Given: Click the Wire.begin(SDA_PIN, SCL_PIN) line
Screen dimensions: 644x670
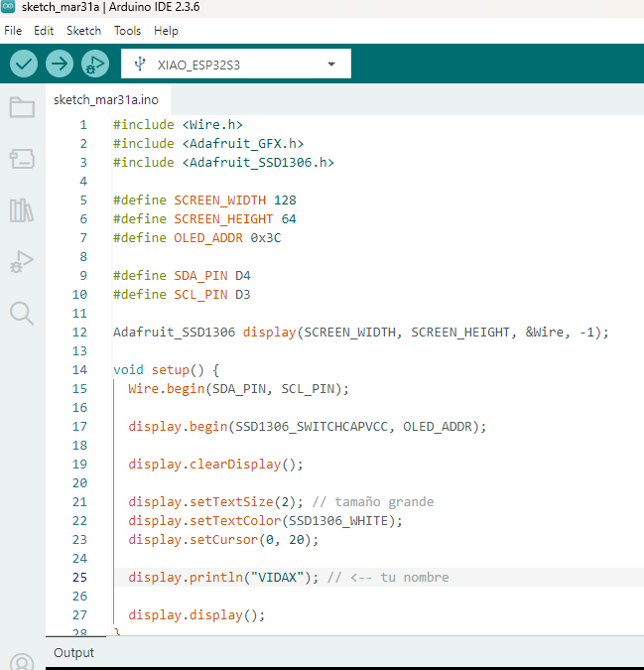Looking at the screenshot, I should 238,389.
